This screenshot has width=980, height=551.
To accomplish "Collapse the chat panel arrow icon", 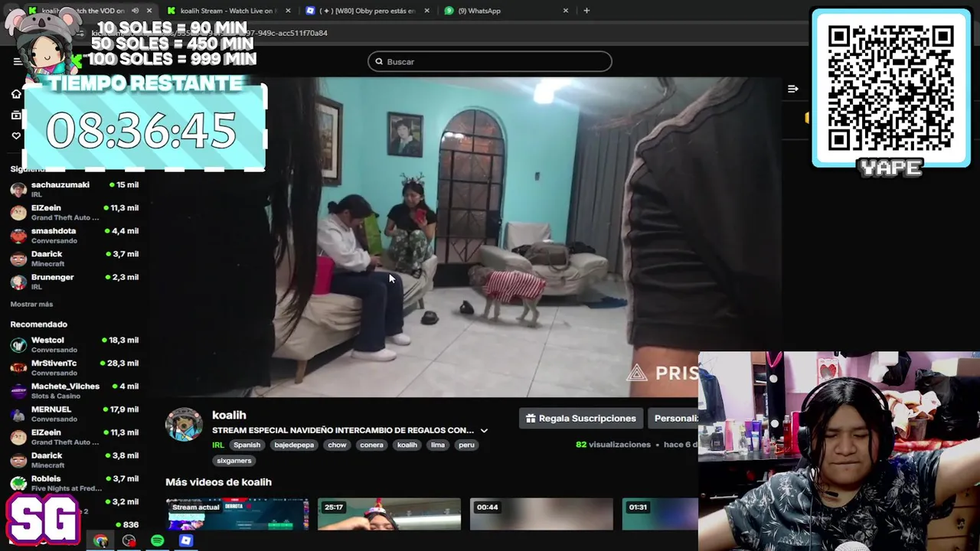I will pyautogui.click(x=793, y=89).
